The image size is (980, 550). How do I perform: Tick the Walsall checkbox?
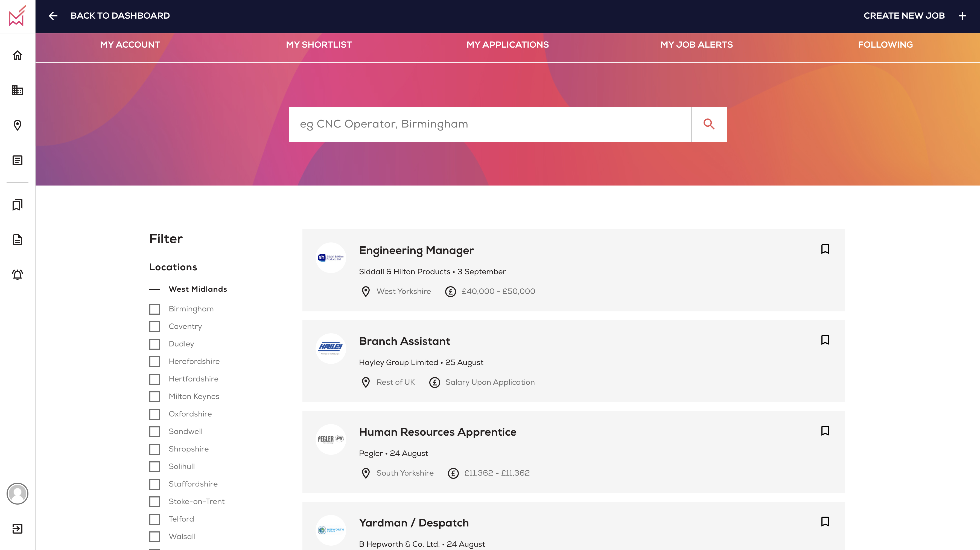click(154, 537)
